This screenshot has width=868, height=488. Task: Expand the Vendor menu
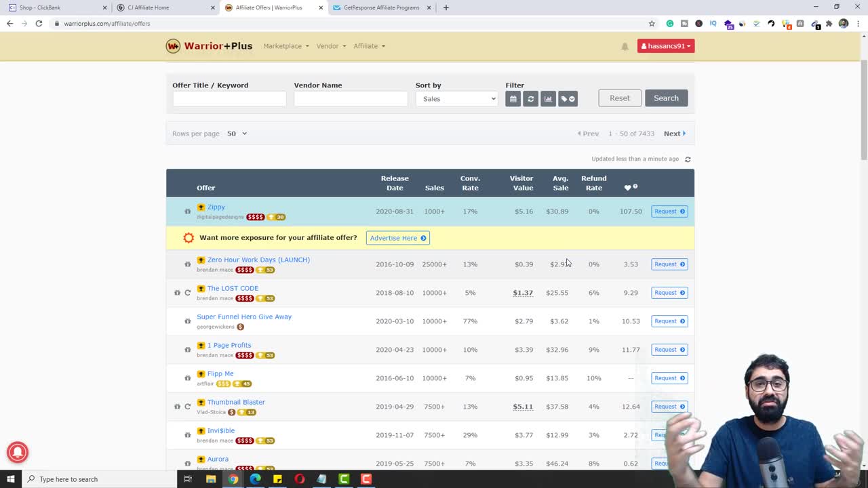click(x=331, y=46)
